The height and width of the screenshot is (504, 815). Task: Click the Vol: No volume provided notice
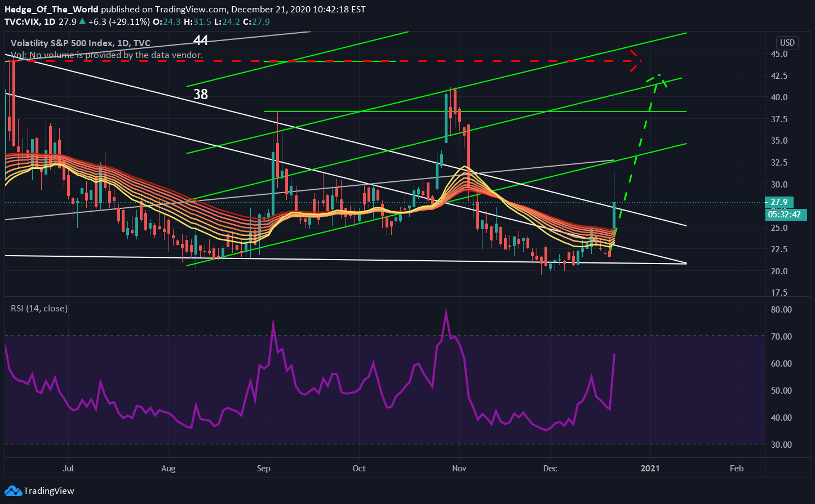coord(107,55)
